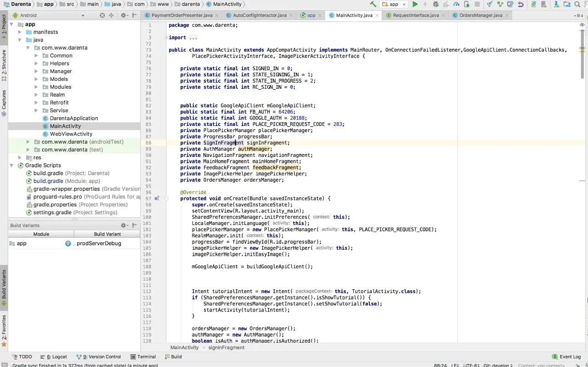
Task: Open the AVD Manager icon
Action: tap(543, 4)
